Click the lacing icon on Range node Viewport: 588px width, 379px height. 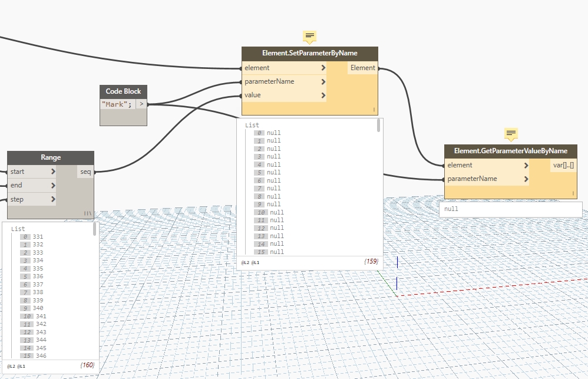coord(88,213)
